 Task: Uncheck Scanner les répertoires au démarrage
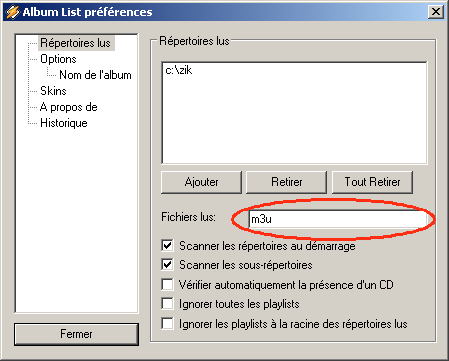tap(167, 246)
